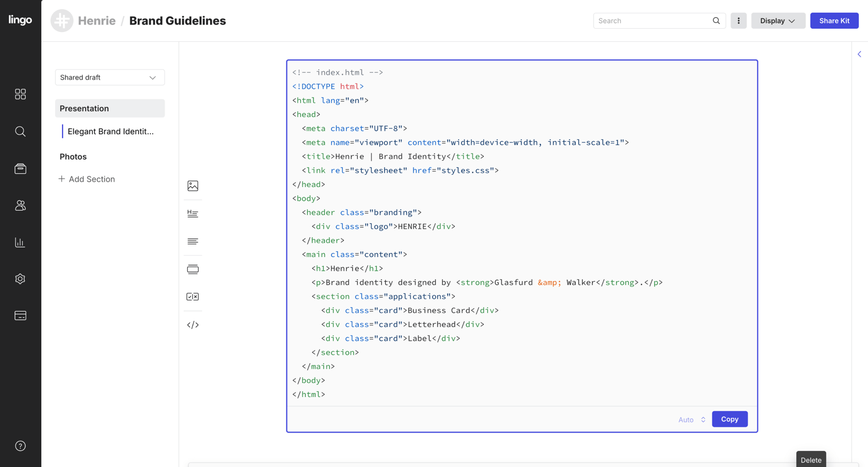Click the div class="logo" HENRIE line
Viewport: 868px width, 467px height.
pyautogui.click(x=383, y=227)
